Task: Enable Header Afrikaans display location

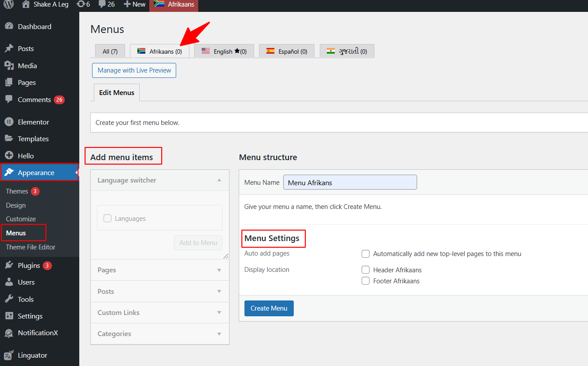Action: pos(366,270)
